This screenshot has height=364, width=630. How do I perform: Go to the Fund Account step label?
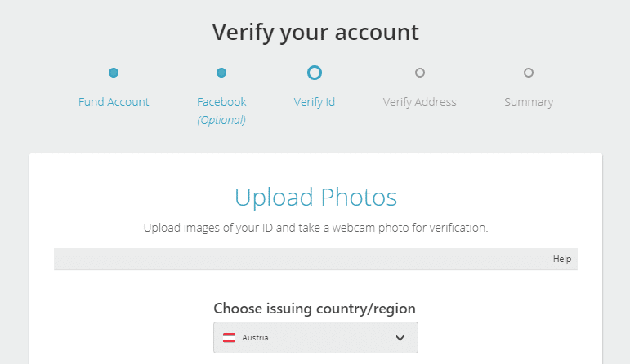coord(114,102)
